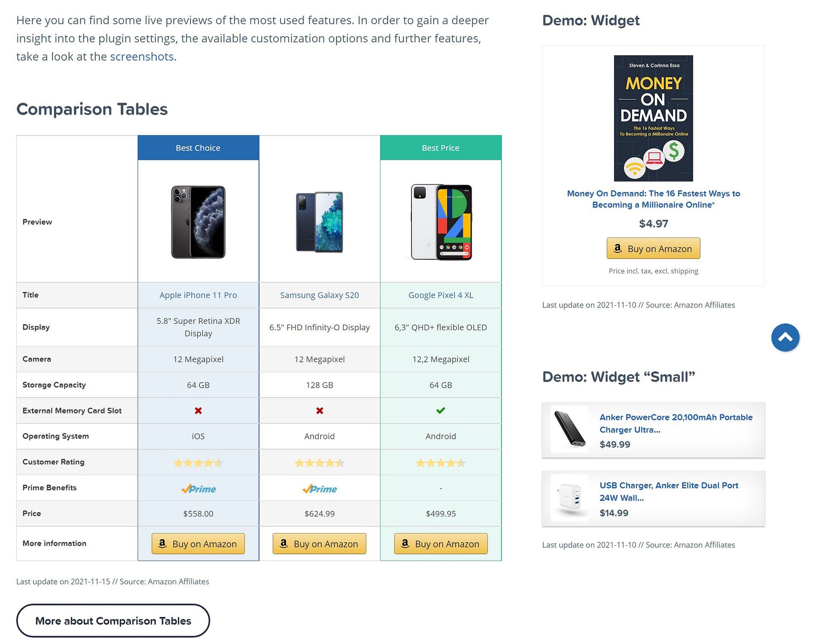
Task: Open the Apple iPhone 11 Pro title link
Action: tap(198, 295)
